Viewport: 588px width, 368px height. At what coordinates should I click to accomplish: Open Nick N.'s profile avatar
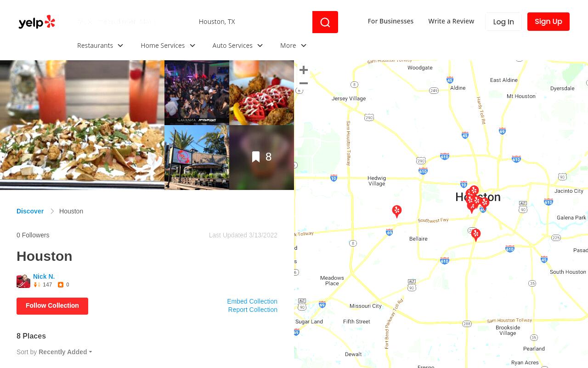[x=23, y=281]
